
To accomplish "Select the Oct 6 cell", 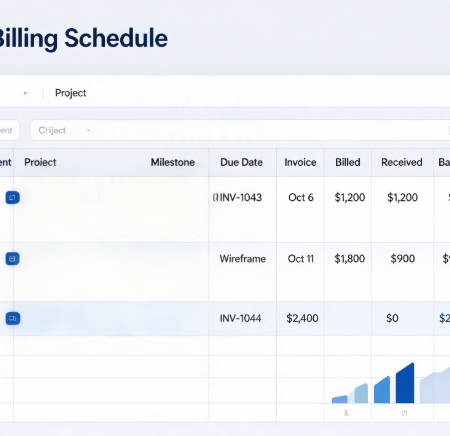I will click(301, 197).
